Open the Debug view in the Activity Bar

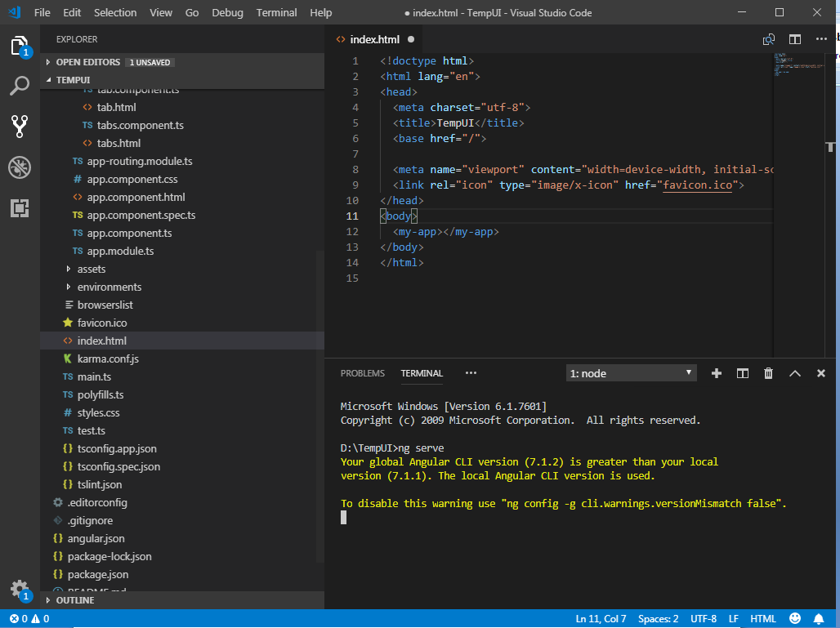pos(20,167)
